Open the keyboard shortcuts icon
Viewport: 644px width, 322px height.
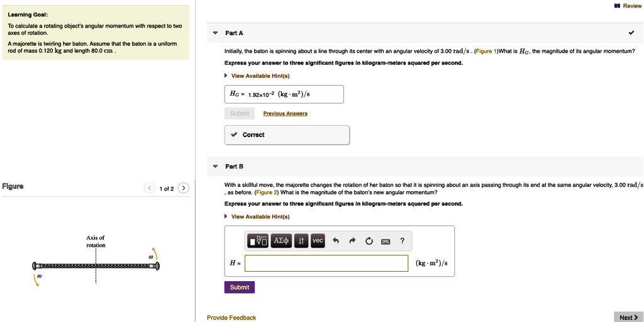click(386, 241)
